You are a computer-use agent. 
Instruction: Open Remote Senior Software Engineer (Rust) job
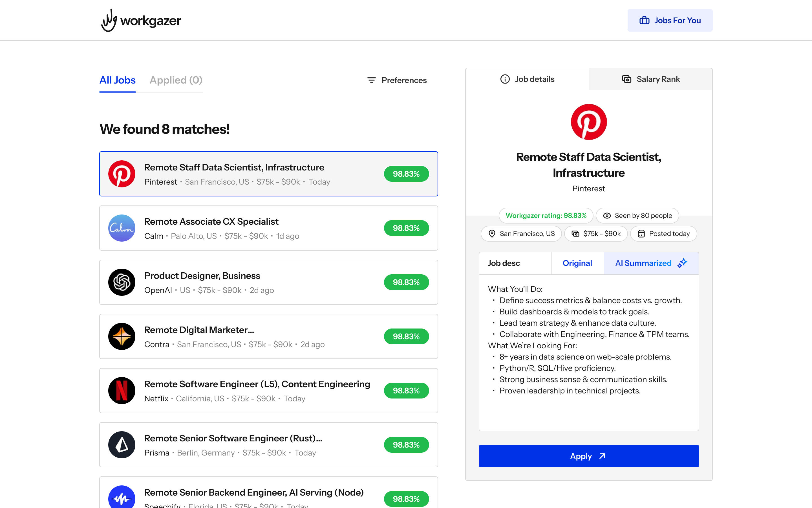coord(268,445)
